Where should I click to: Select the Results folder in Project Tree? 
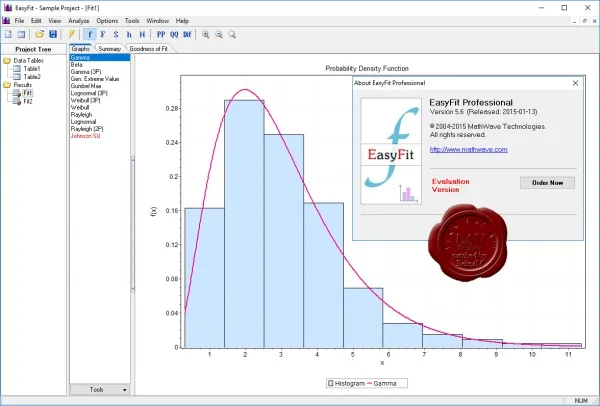[23, 85]
